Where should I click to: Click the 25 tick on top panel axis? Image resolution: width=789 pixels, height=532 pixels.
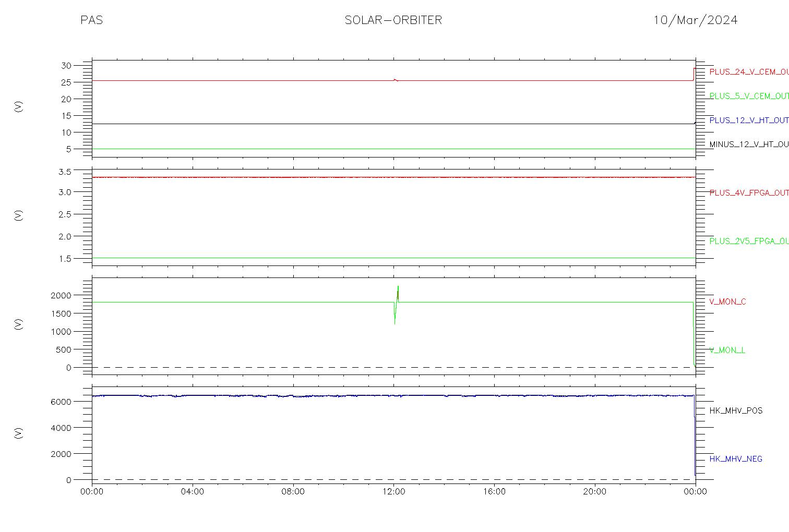(x=66, y=82)
